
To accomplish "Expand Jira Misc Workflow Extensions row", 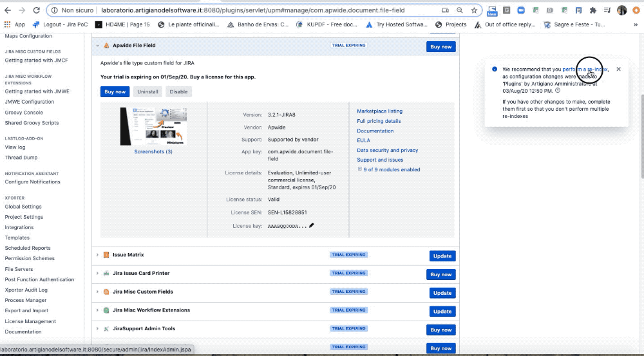I will (x=97, y=310).
